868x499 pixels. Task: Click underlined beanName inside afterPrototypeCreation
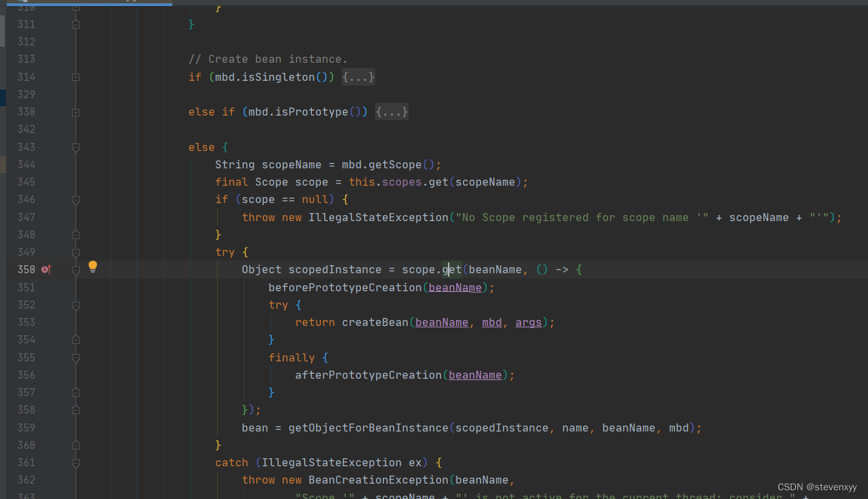tap(475, 375)
